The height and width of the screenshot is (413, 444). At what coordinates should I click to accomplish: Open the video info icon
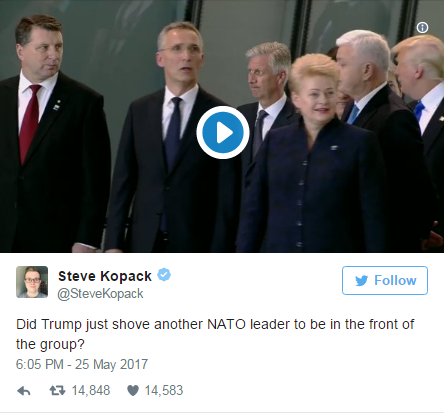422,27
